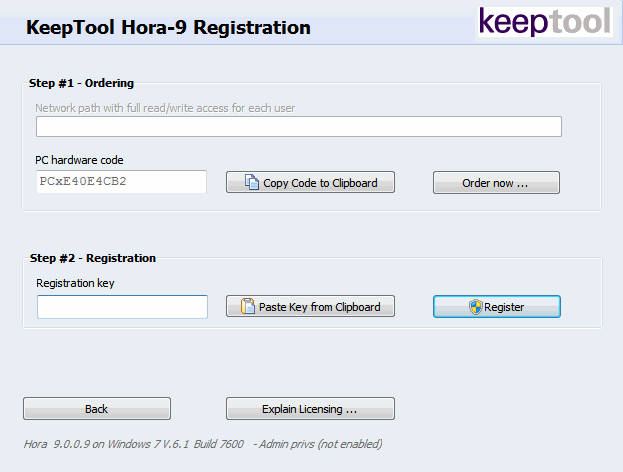Click the PC hardware code label
The height and width of the screenshot is (472, 623).
point(79,160)
